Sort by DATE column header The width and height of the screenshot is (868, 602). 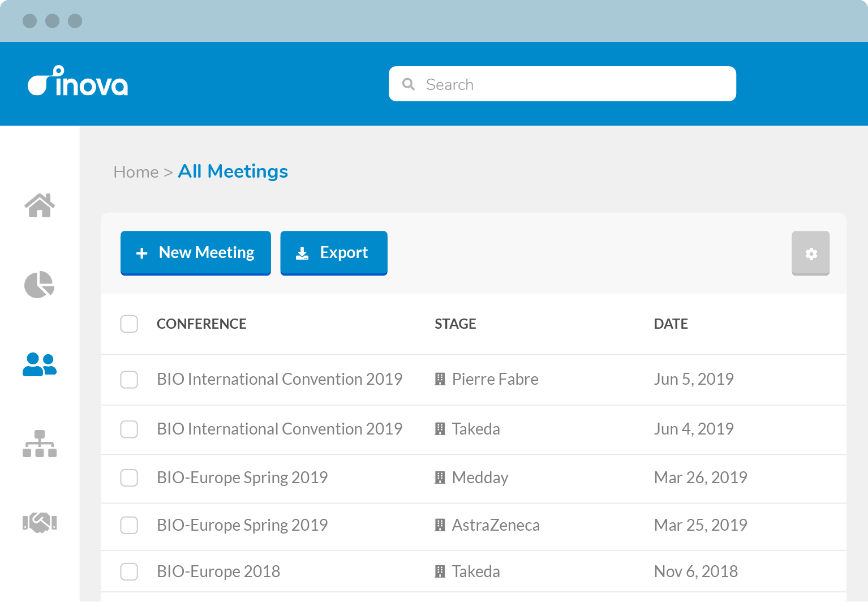coord(671,324)
